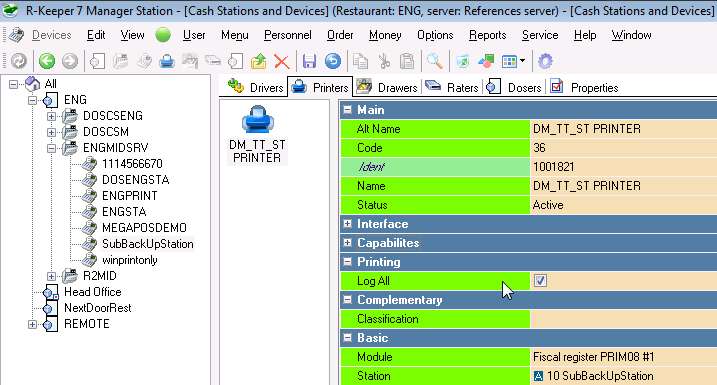This screenshot has width=717, height=385.
Task: Open the Edit menu
Action: 96,35
